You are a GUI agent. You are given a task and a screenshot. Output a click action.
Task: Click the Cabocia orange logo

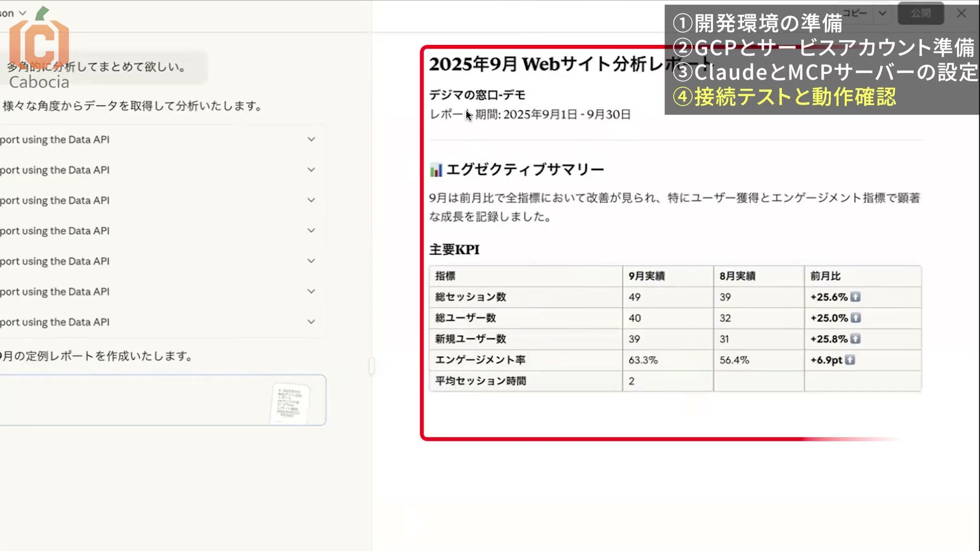pyautogui.click(x=39, y=41)
